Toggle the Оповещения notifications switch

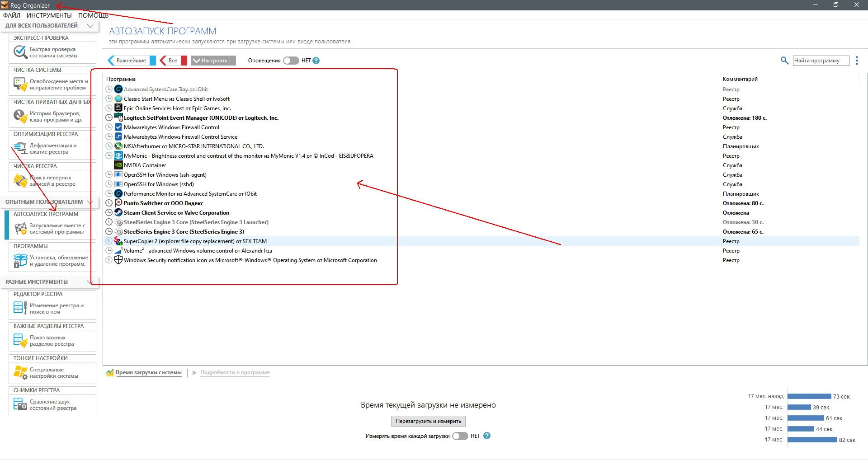(x=291, y=61)
